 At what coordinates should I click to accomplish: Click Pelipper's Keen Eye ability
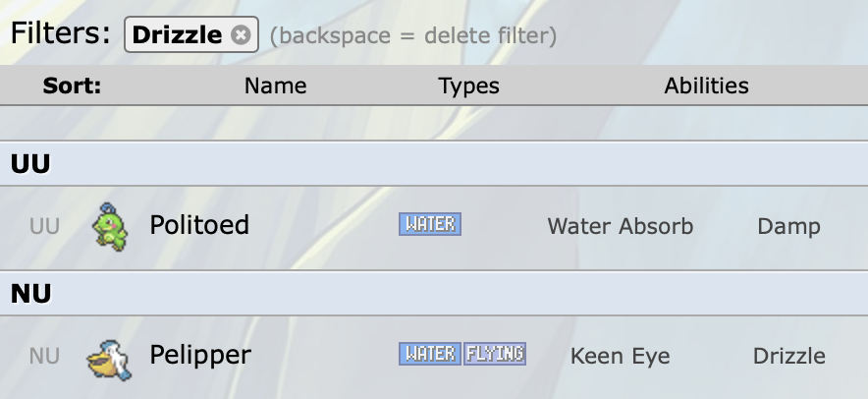tap(620, 356)
